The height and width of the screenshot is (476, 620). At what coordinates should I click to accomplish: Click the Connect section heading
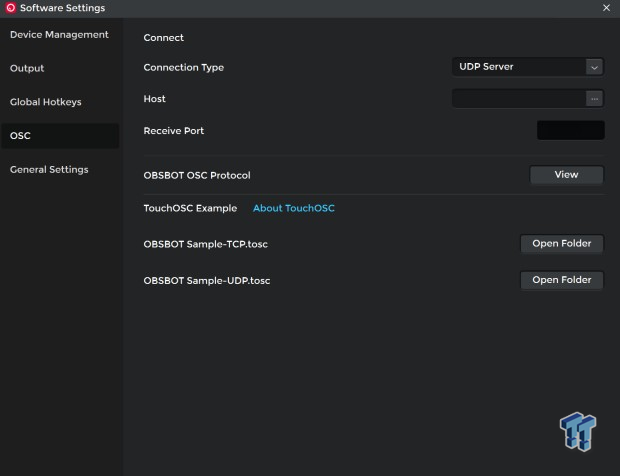point(164,38)
